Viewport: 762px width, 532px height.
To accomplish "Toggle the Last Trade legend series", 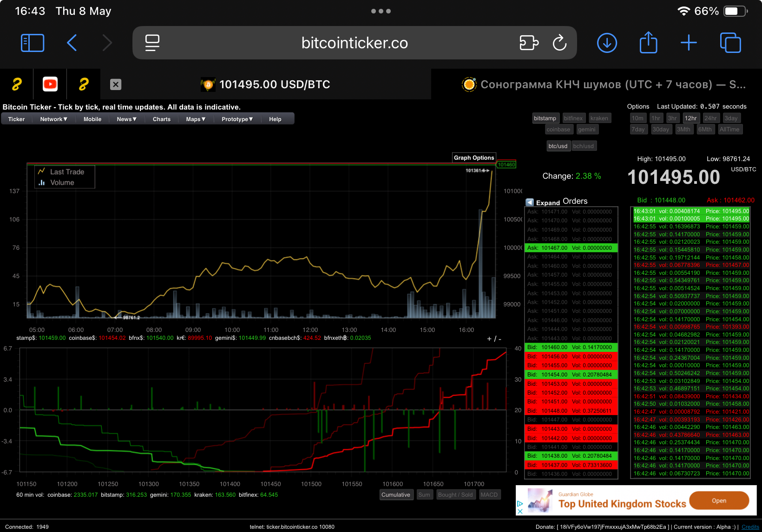I will 61,172.
